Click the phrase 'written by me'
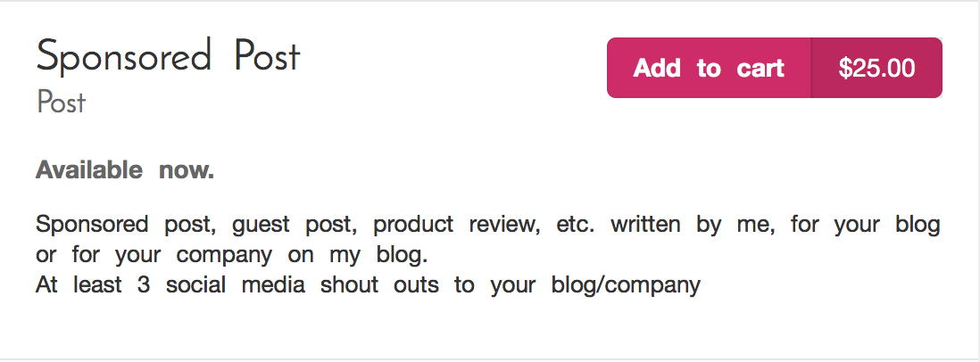This screenshot has height=362, width=980. tap(693, 225)
